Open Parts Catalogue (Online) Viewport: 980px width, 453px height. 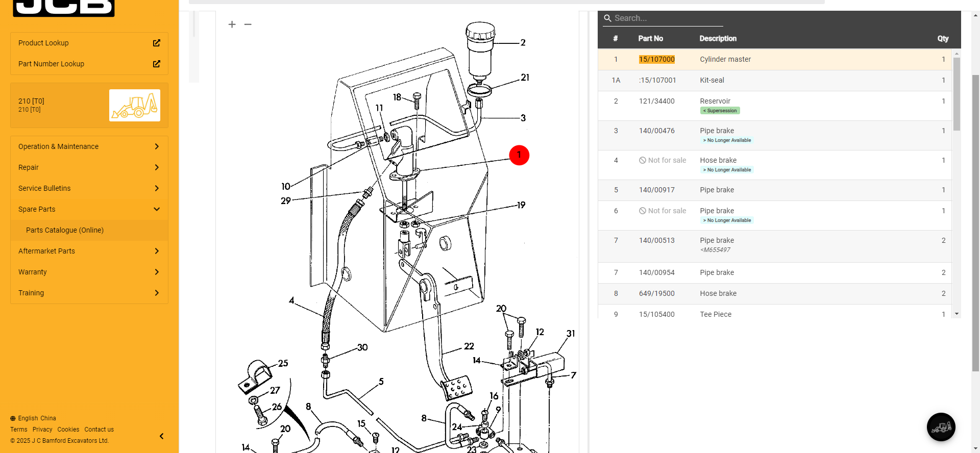[65, 230]
